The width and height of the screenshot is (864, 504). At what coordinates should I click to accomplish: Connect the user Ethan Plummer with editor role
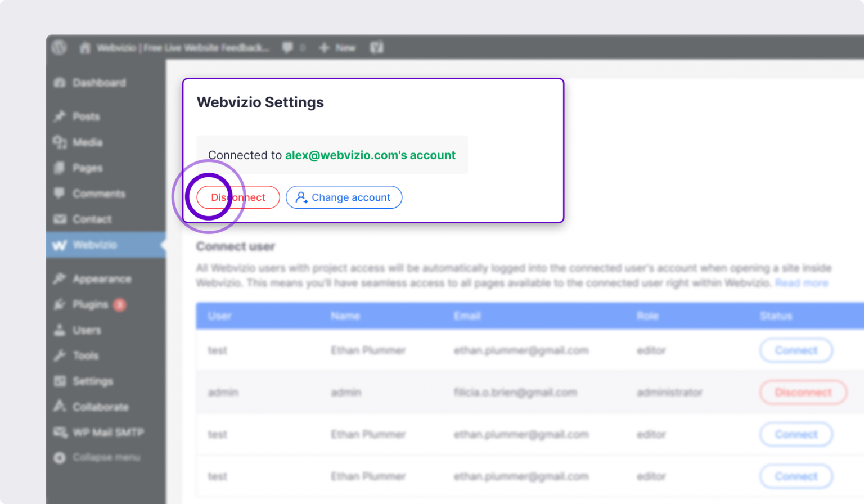click(795, 350)
